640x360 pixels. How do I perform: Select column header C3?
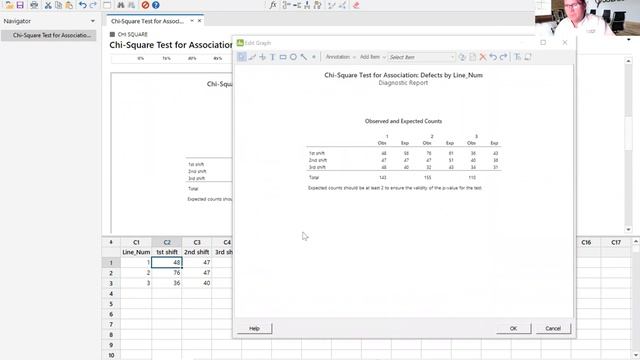[197, 242]
